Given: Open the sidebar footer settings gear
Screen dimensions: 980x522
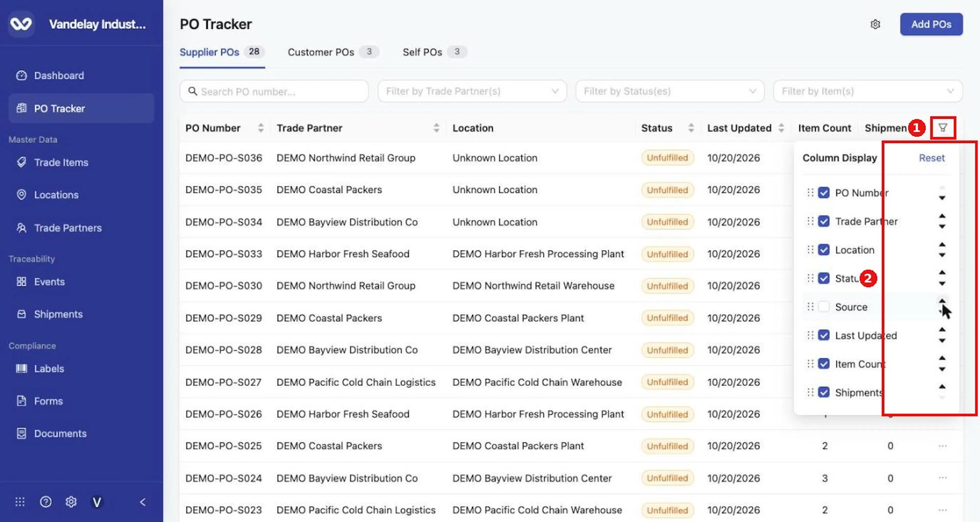Looking at the screenshot, I should 71,502.
